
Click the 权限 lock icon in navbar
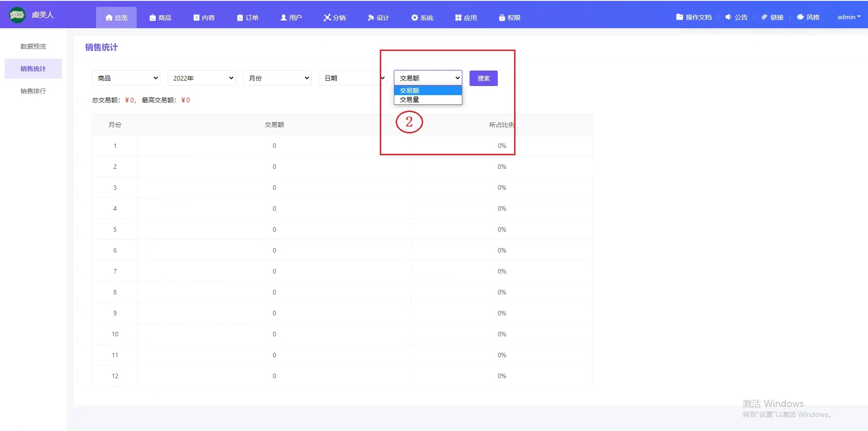coord(502,18)
